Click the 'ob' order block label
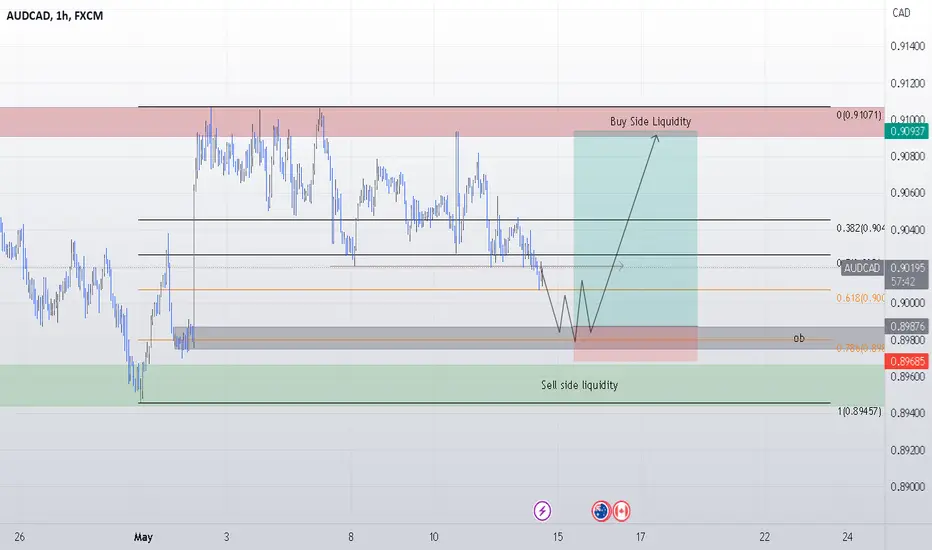The width and height of the screenshot is (932, 550). tap(799, 338)
